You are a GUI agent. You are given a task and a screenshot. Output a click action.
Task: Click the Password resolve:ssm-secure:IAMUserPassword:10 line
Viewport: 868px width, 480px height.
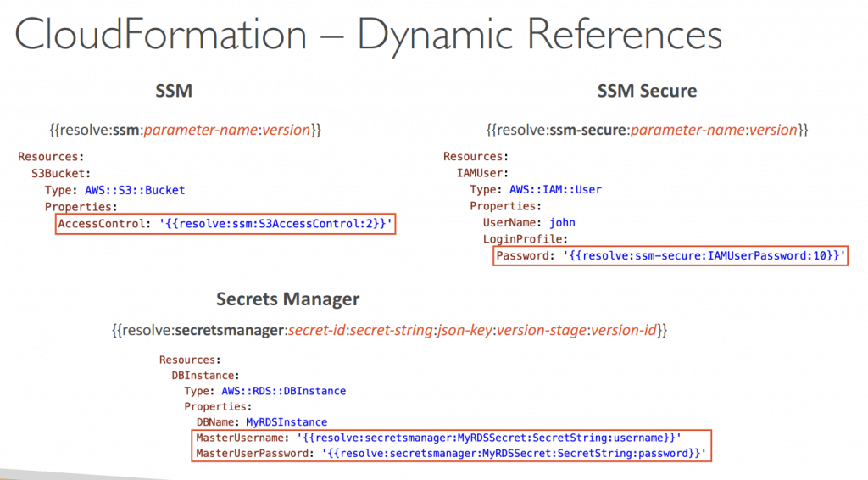click(x=670, y=256)
